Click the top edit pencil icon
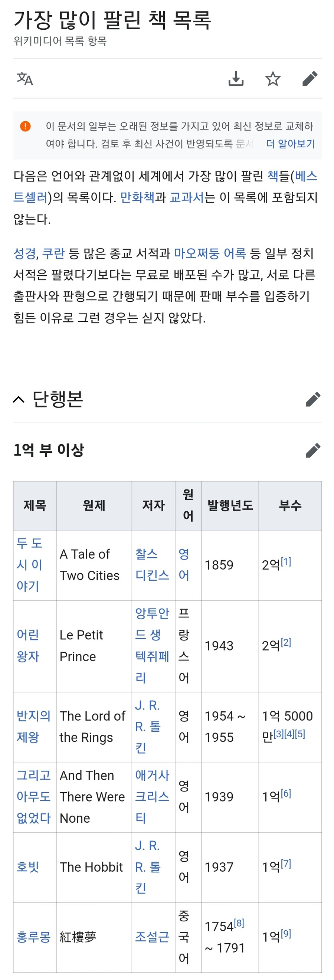Screen dimensions: 334x980 310,79
